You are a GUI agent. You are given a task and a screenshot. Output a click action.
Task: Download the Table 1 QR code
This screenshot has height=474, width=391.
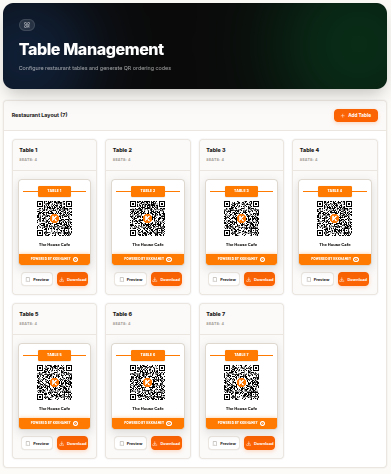72,279
